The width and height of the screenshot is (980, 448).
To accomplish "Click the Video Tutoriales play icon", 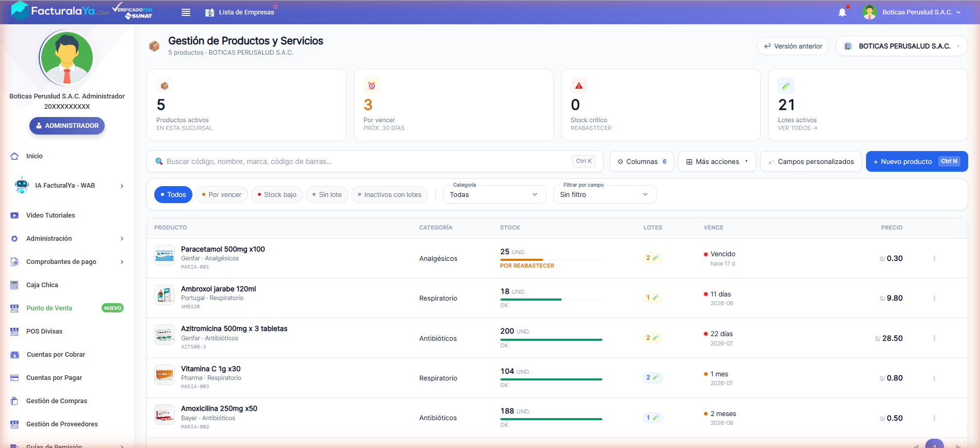I will pos(14,215).
